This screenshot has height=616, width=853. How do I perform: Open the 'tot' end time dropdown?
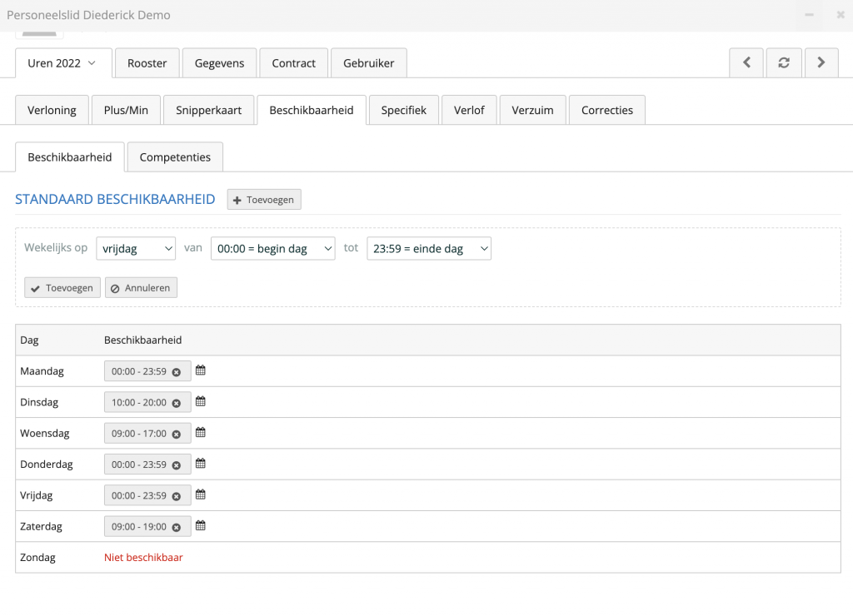tap(429, 248)
